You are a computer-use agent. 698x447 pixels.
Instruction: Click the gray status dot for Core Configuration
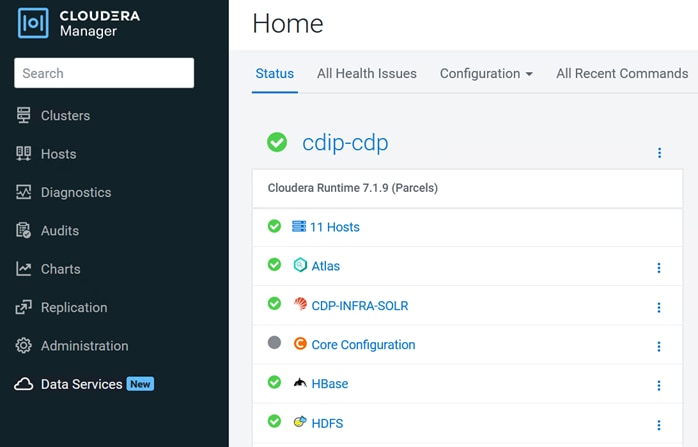click(x=274, y=342)
